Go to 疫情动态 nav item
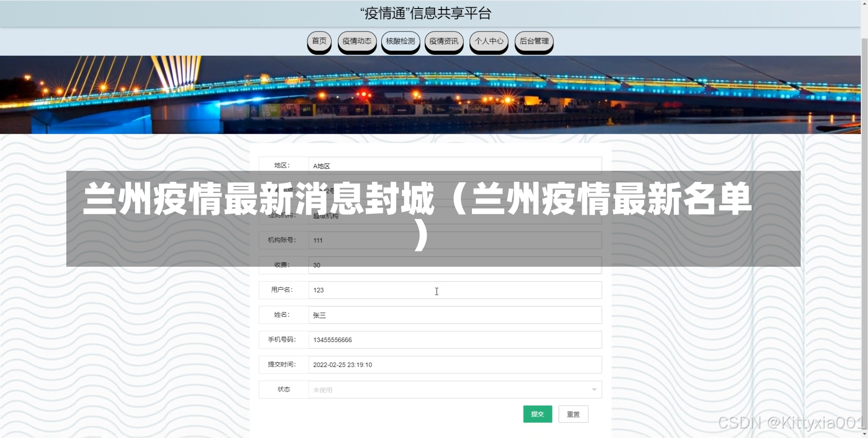The image size is (868, 438). click(x=357, y=42)
